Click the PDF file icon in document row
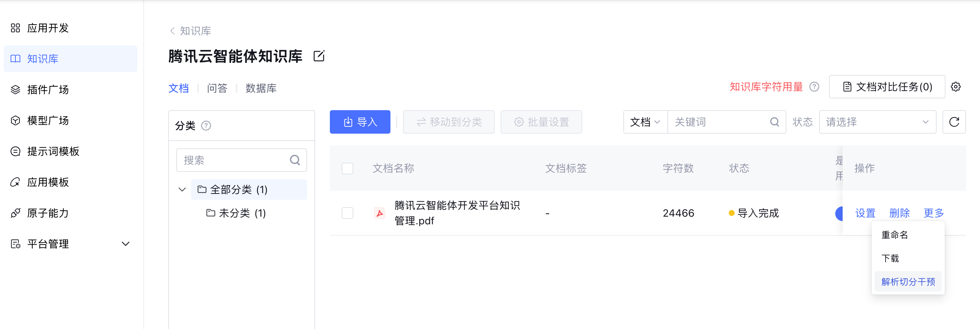Screen dimensions: 980x329 pyautogui.click(x=379, y=213)
